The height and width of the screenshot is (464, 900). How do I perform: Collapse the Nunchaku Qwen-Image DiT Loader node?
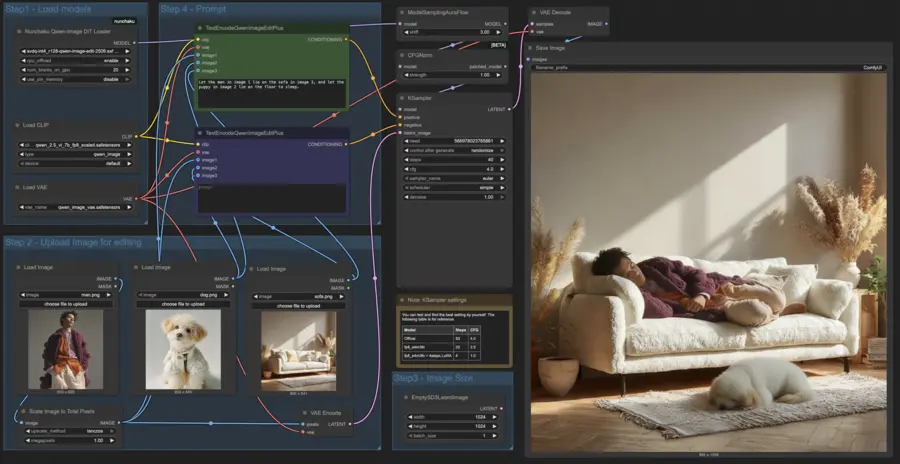20,32
